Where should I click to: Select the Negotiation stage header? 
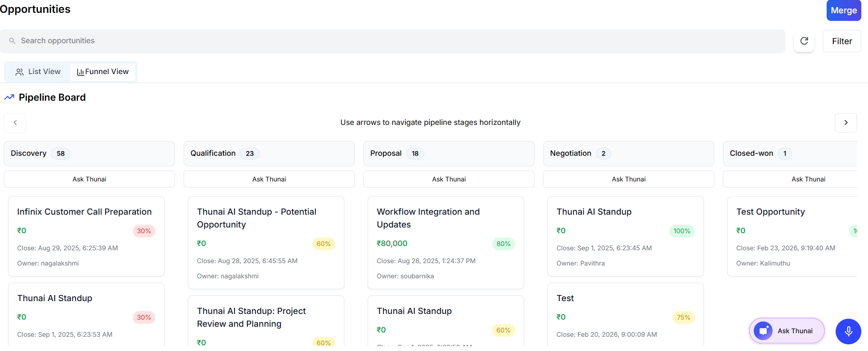click(x=629, y=153)
